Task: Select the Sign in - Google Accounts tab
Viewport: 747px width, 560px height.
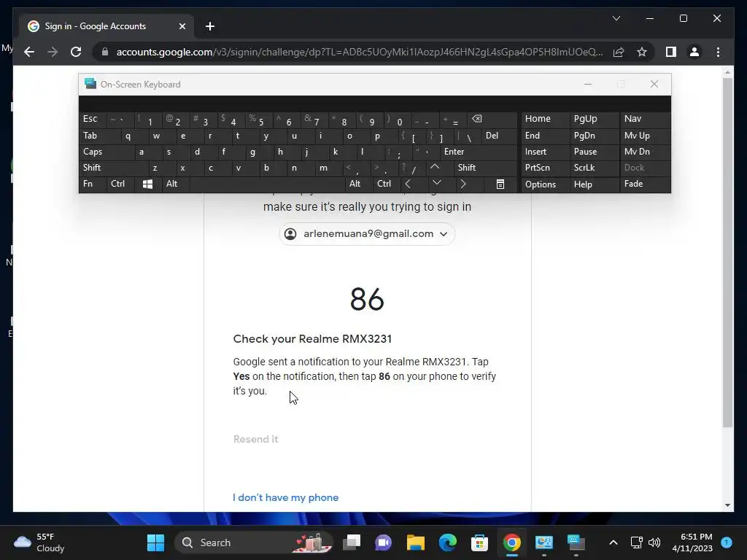Action: (107, 26)
